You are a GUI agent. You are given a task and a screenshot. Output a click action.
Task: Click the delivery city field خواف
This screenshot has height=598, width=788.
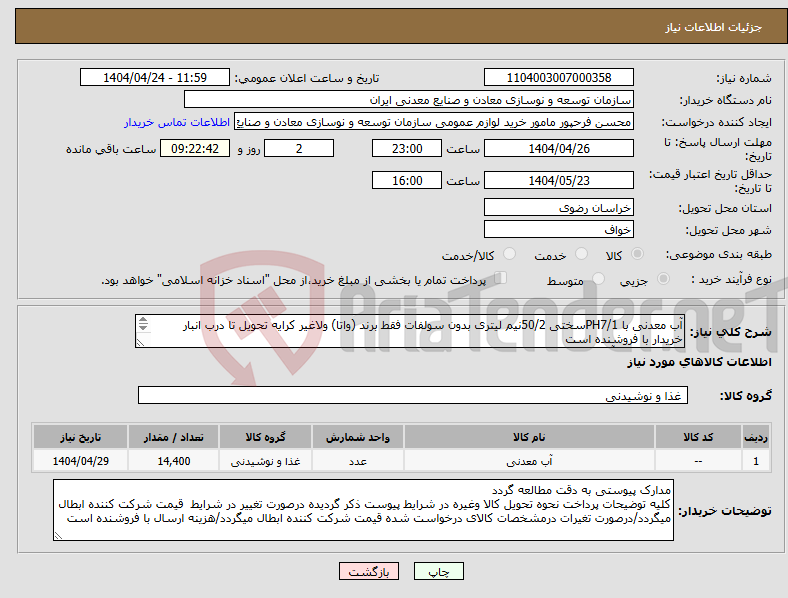point(559,229)
